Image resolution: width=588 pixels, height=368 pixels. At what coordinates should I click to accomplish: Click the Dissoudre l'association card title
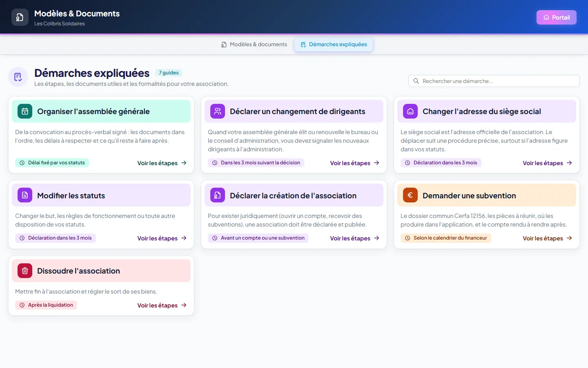pyautogui.click(x=78, y=271)
